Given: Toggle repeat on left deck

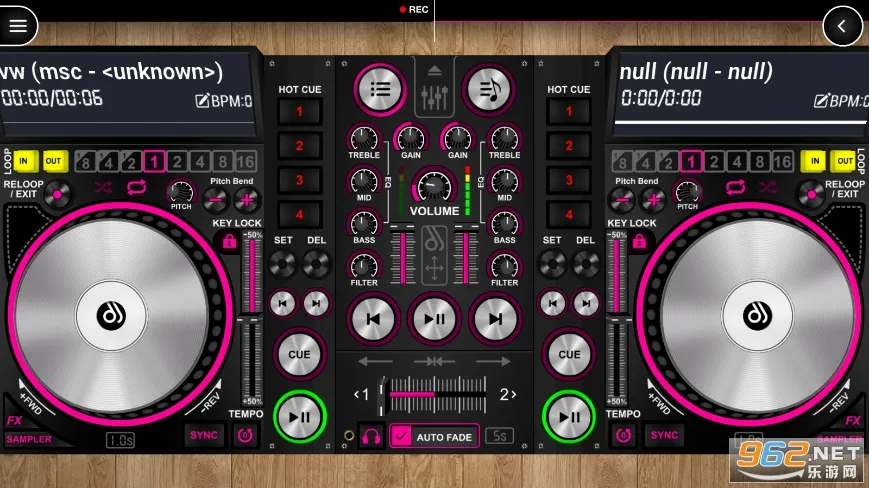Looking at the screenshot, I should 136,187.
